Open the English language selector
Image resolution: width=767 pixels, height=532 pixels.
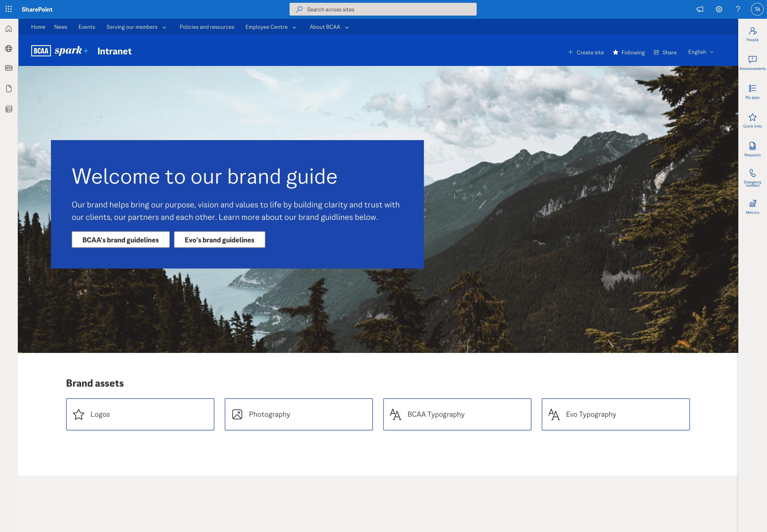click(700, 52)
